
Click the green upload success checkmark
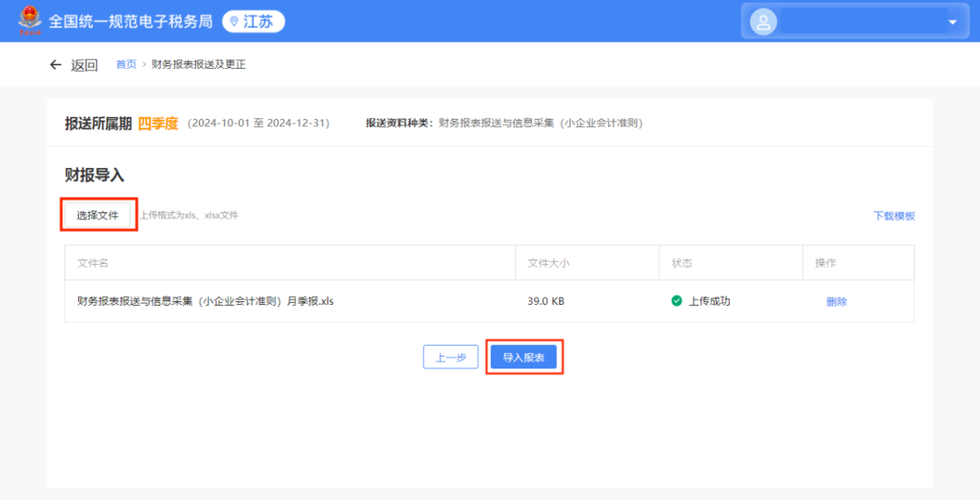[676, 300]
